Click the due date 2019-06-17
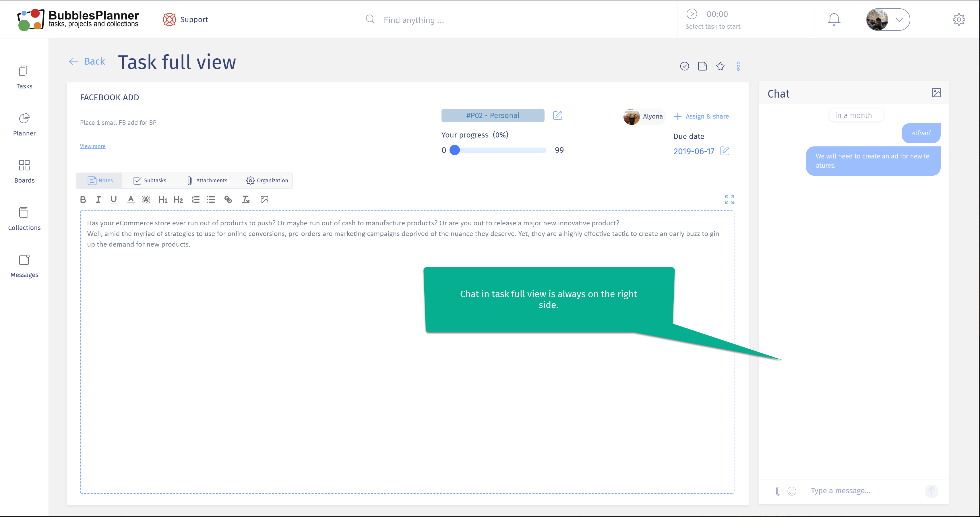This screenshot has width=980, height=517. pos(694,151)
